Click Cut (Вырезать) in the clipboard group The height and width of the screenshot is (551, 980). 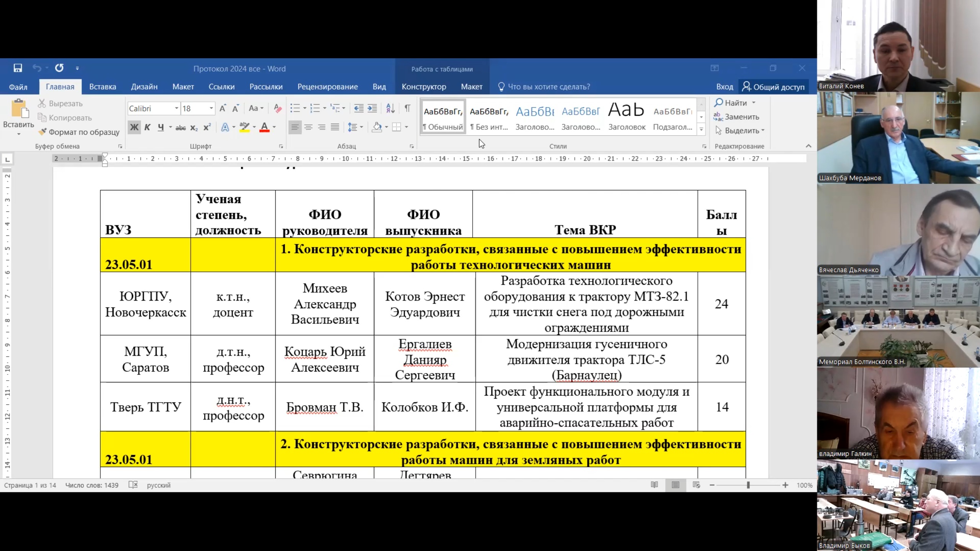pos(60,103)
